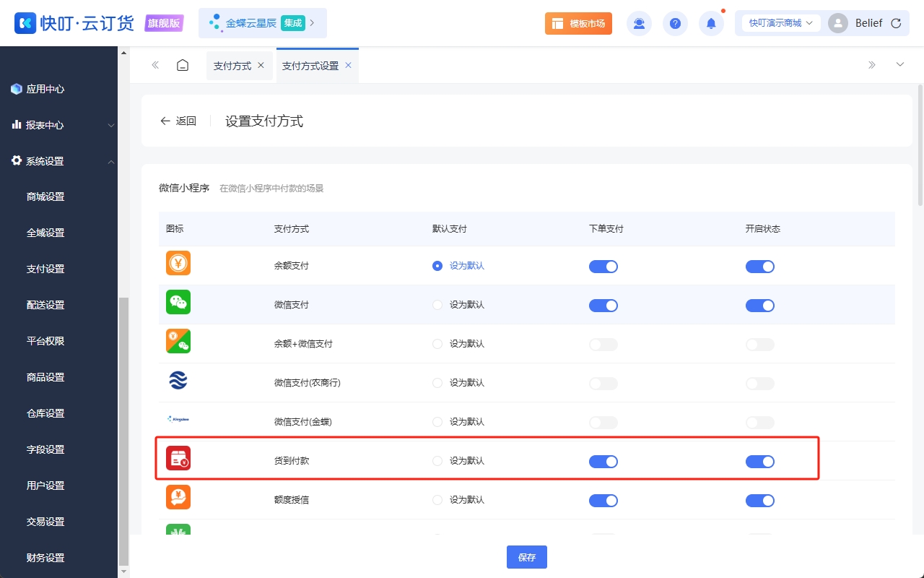Open 财务设置 in the sidebar

(x=45, y=558)
